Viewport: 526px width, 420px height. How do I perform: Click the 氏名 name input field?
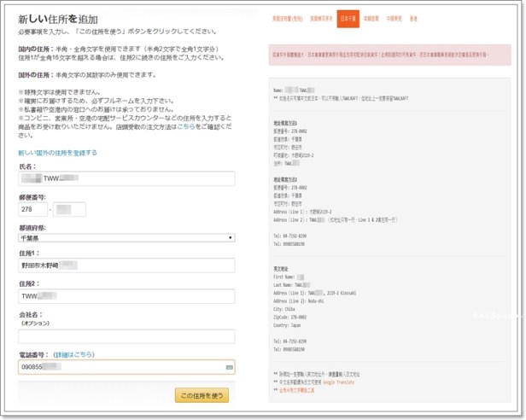[x=126, y=179]
